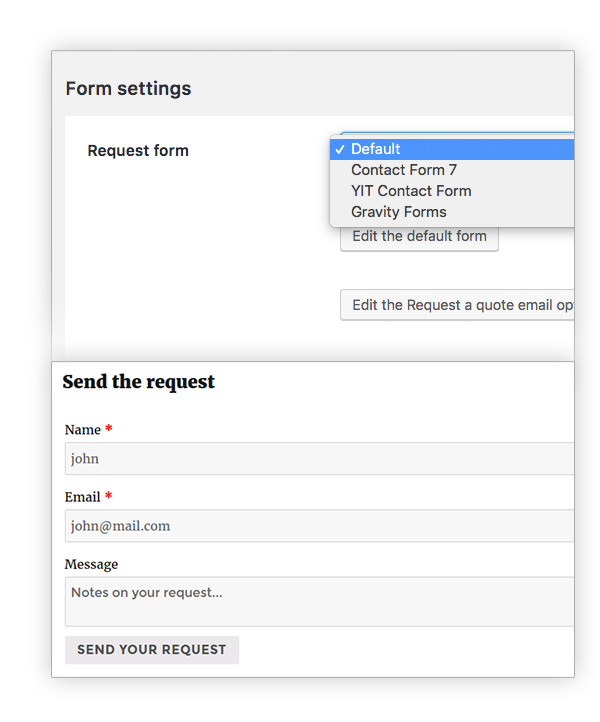600x722 pixels.
Task: Focus the Name field containing john
Action: pos(319,459)
